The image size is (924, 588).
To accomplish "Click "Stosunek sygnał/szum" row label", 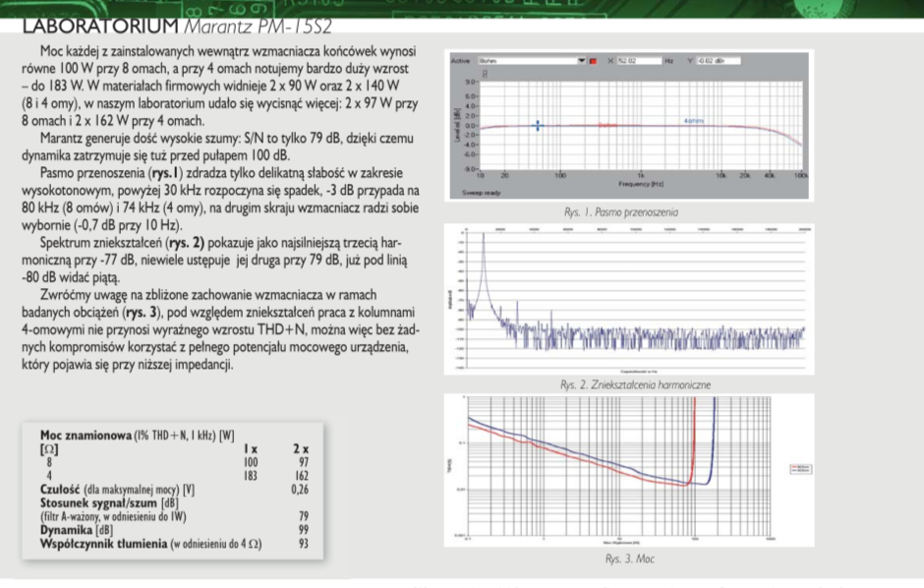I will coord(98,503).
